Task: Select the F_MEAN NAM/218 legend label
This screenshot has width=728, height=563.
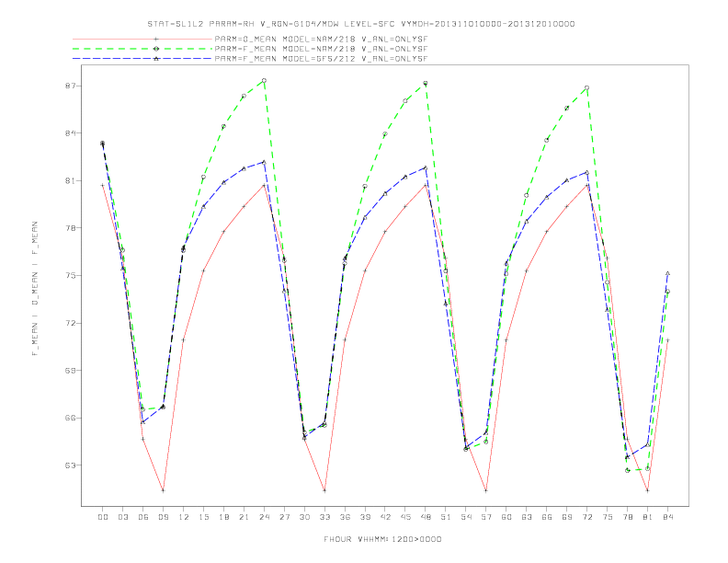Action: pyautogui.click(x=321, y=49)
